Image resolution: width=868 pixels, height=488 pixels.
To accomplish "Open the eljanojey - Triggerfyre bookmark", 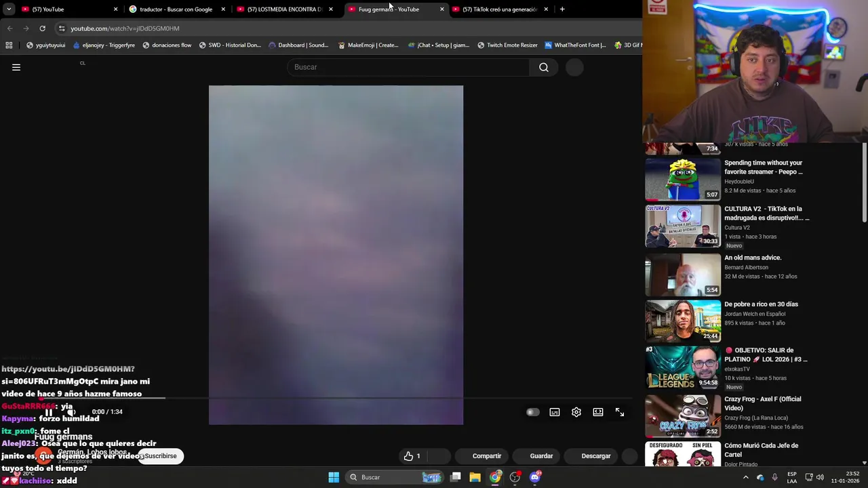I will 104,45.
